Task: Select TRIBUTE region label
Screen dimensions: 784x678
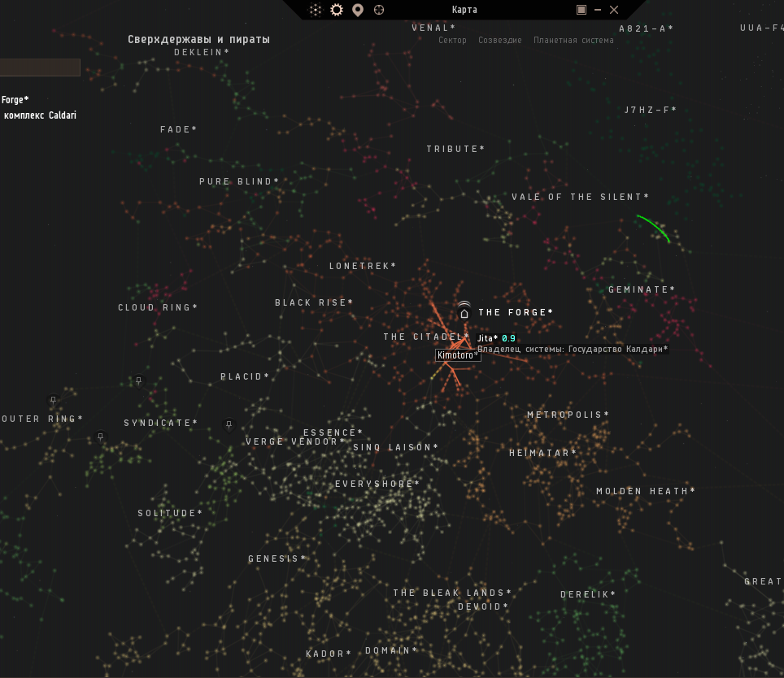Action: (x=455, y=149)
